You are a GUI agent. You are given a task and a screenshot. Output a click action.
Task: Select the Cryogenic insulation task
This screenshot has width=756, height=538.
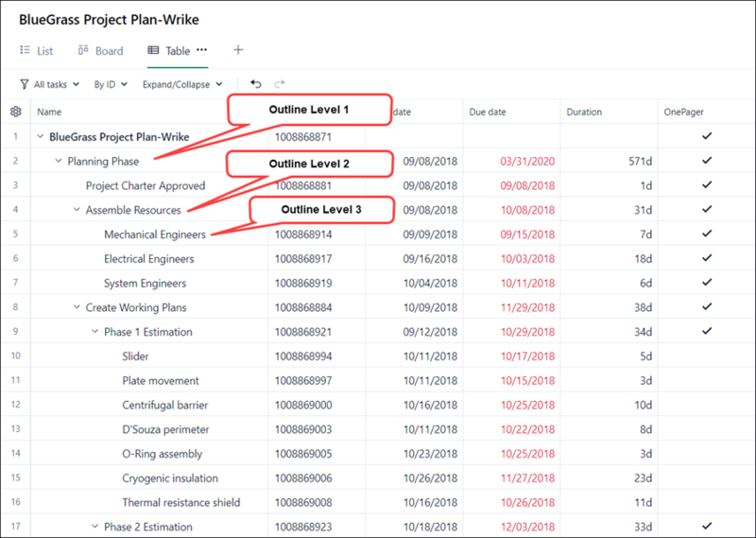[x=170, y=478]
